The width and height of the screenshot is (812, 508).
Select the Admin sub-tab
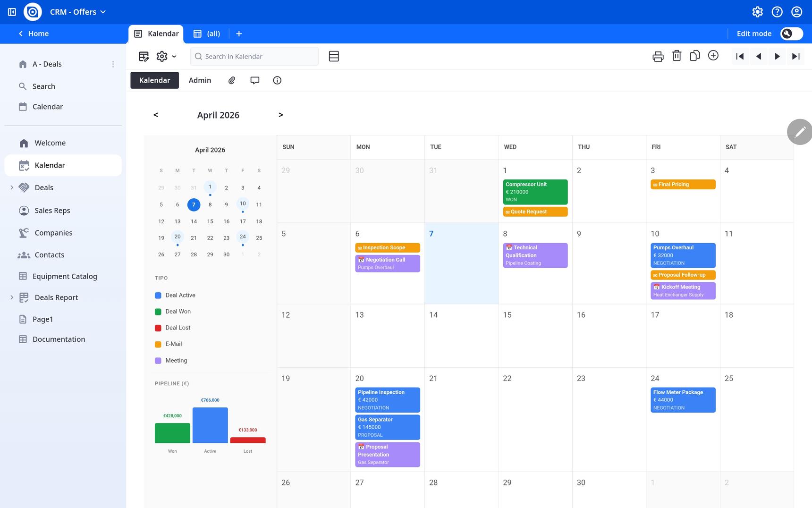(x=200, y=80)
